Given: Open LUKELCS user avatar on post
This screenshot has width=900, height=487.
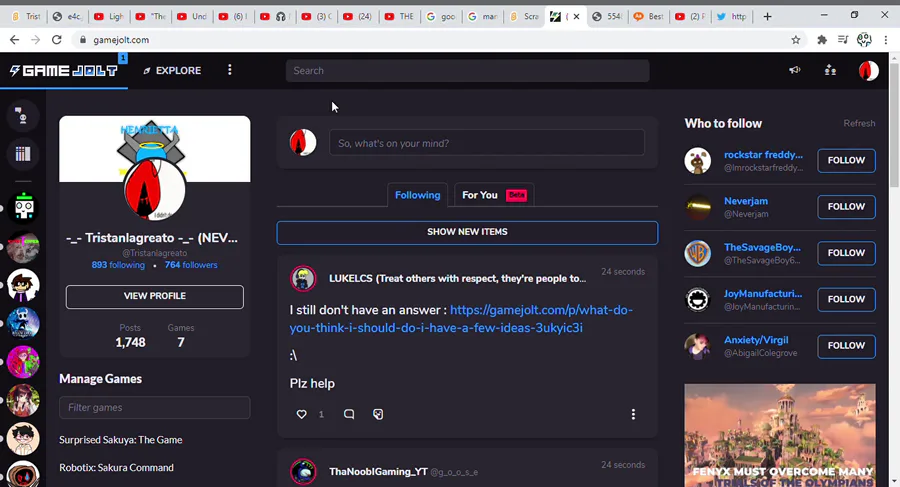Looking at the screenshot, I should pyautogui.click(x=303, y=279).
